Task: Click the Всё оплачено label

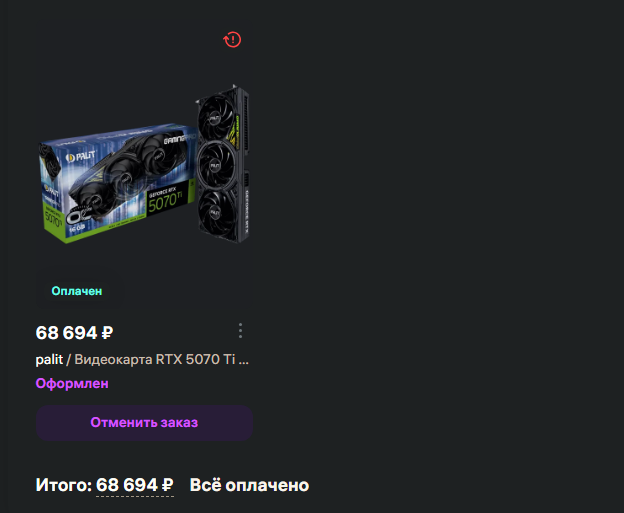Action: point(250,485)
